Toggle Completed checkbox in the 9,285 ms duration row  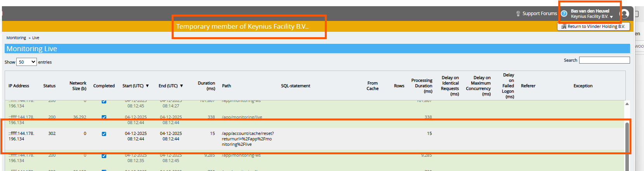(104, 156)
